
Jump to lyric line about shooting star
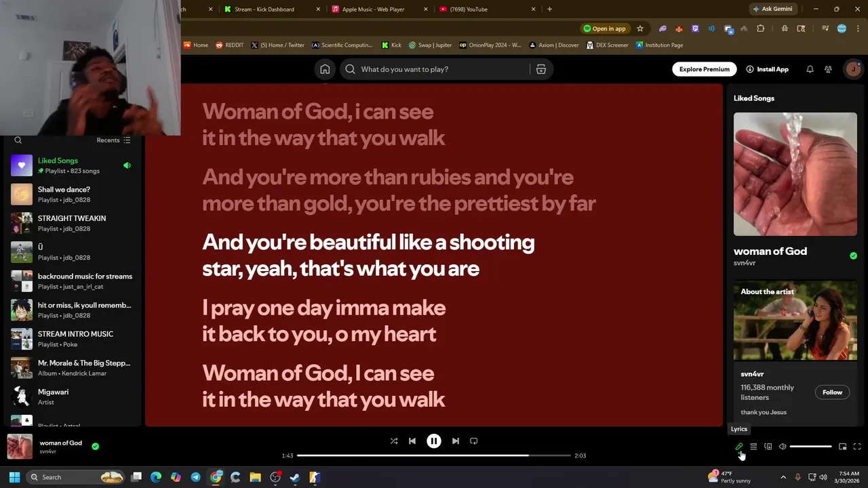pos(368,255)
